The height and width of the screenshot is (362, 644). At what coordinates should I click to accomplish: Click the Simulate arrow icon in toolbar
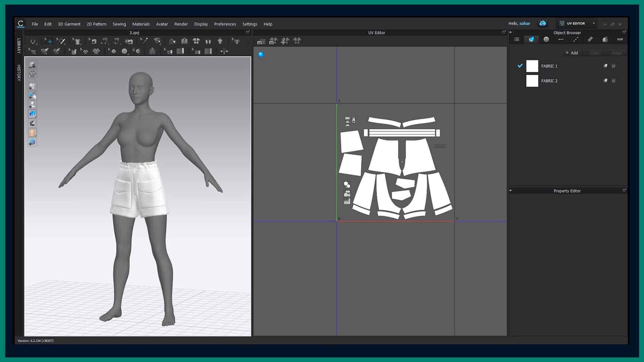pyautogui.click(x=33, y=41)
